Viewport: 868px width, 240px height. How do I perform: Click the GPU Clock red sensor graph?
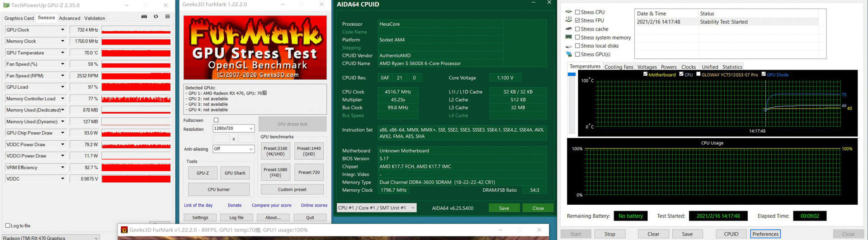[x=136, y=30]
